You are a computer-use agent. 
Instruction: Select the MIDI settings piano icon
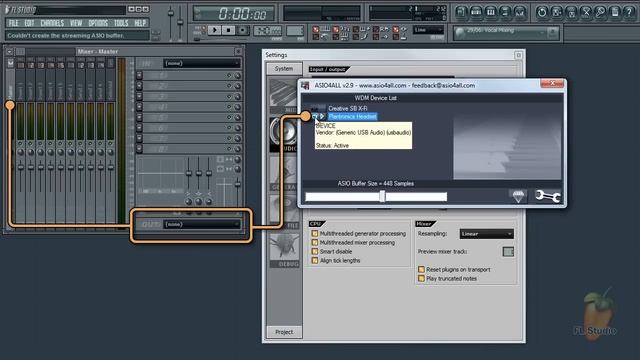(284, 96)
